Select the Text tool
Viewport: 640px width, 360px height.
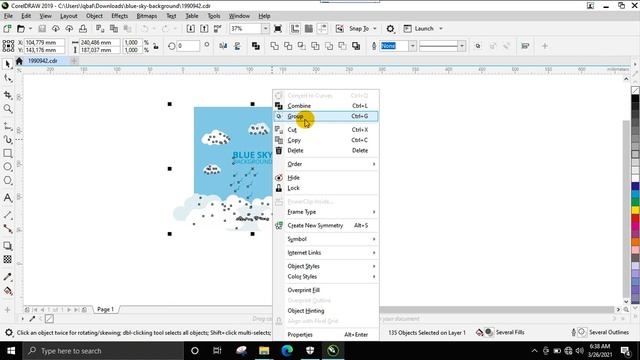[8, 198]
